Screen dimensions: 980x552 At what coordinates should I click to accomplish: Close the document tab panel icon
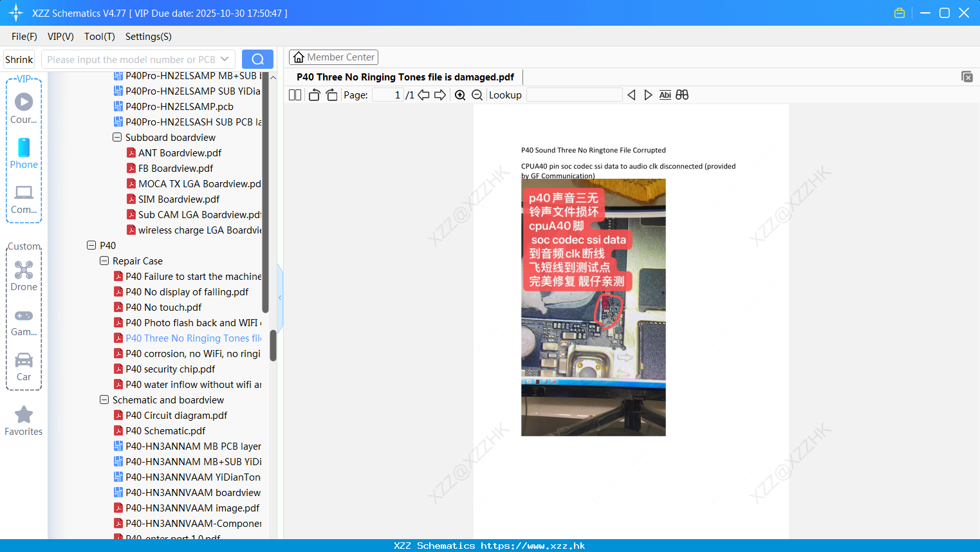tap(967, 77)
